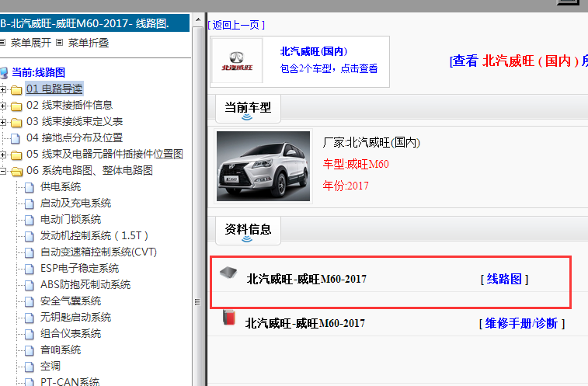The image size is (588, 386).
Task: Click the 启动及充电系统 document icon
Action: [30, 203]
